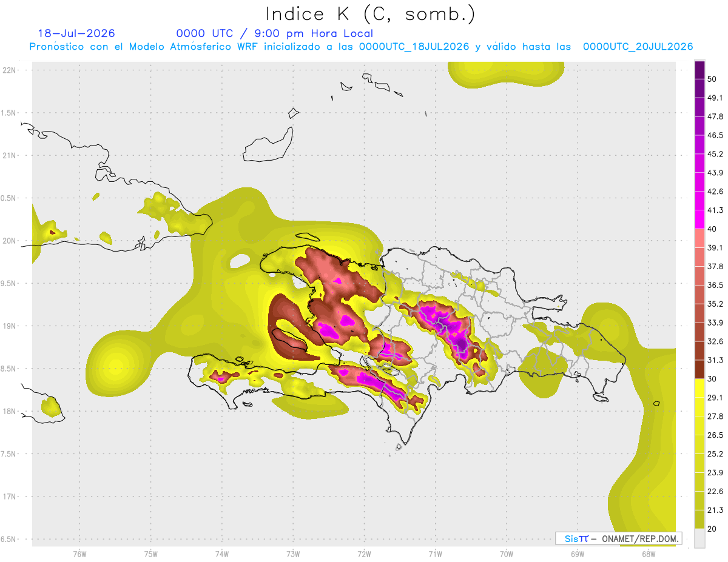The width and height of the screenshot is (728, 562).
Task: Click the 73W longitude label
Action: click(x=293, y=554)
